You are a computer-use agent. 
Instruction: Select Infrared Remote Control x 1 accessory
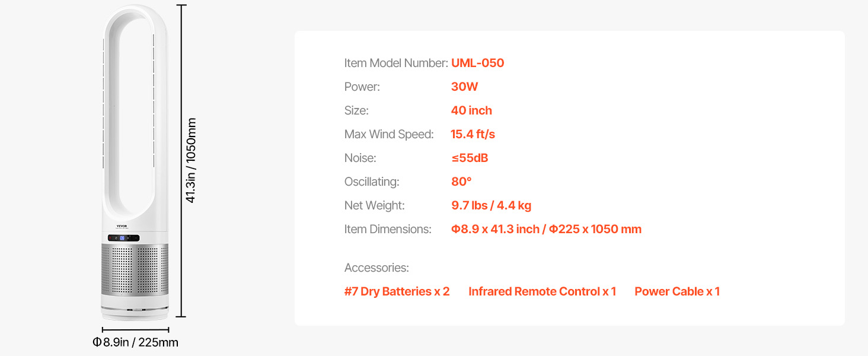coord(542,291)
